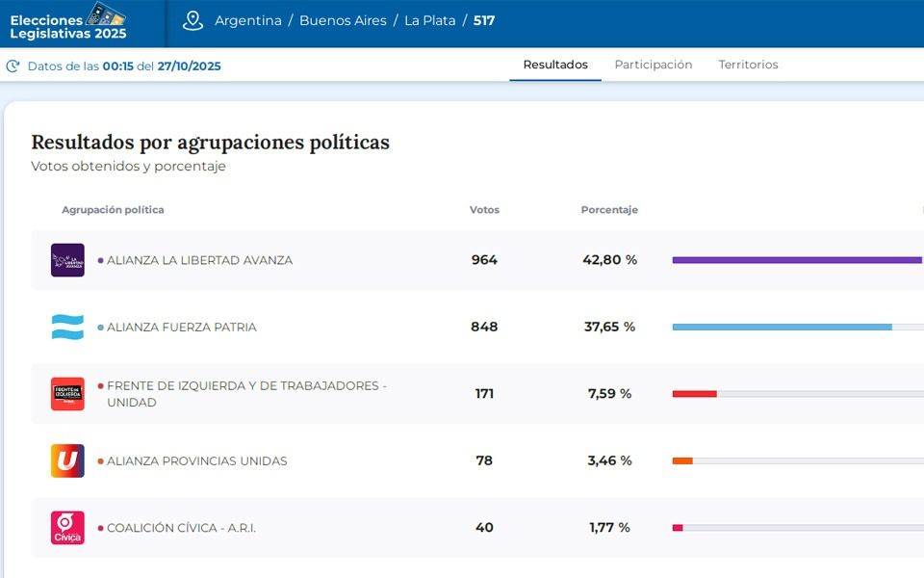This screenshot has height=578, width=924.
Task: Open La Plata breadcrumb link
Action: pos(429,20)
